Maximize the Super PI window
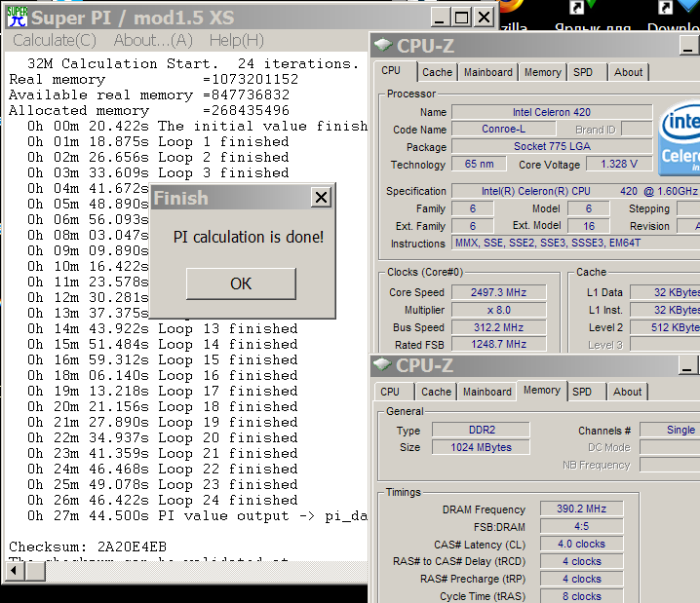The width and height of the screenshot is (700, 603). 461,18
